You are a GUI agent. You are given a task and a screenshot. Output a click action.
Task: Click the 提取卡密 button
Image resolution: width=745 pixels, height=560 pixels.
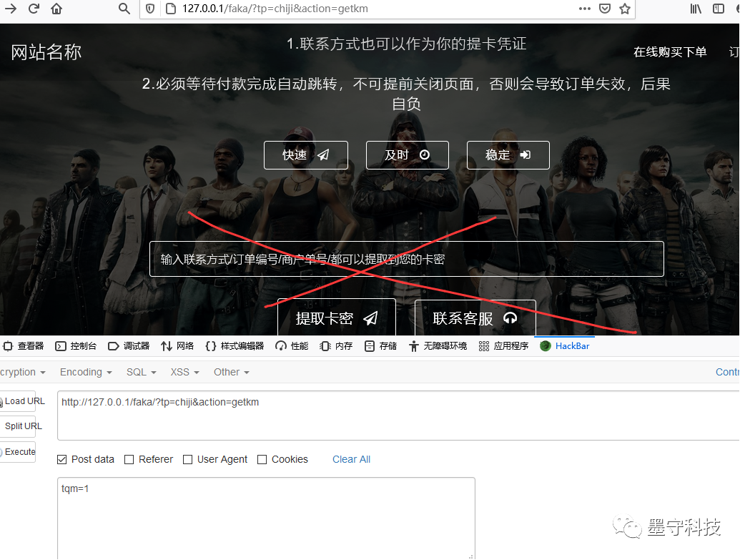pos(336,317)
